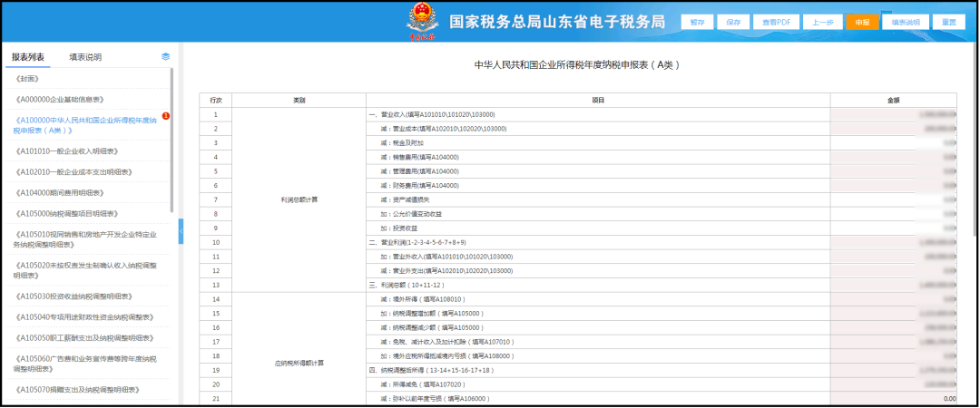
Task: Click the 金额 column header
Action: (893, 101)
